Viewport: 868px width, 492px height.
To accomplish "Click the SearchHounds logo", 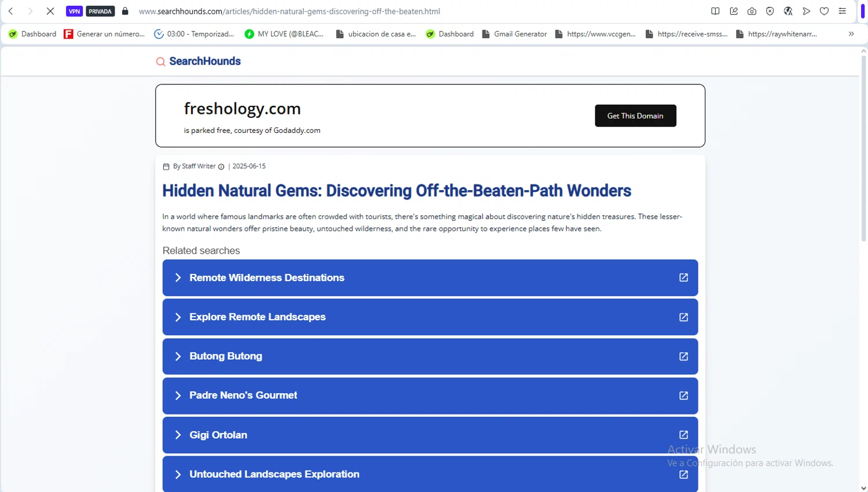I will [198, 61].
